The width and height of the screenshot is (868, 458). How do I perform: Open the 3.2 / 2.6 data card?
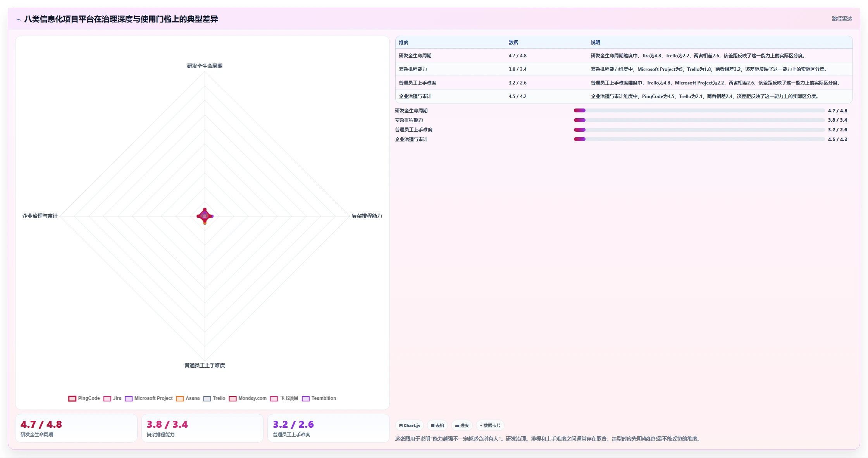coord(329,428)
